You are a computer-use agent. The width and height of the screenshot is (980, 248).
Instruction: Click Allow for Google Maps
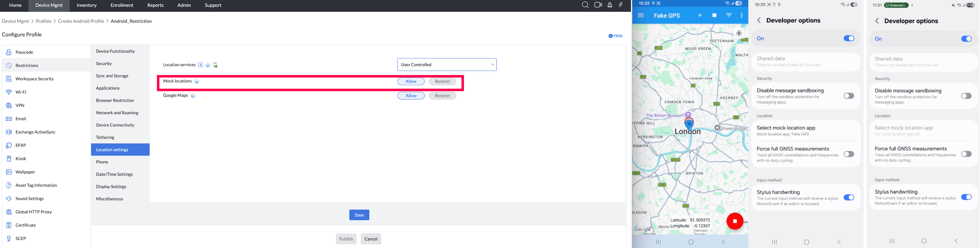tap(411, 96)
